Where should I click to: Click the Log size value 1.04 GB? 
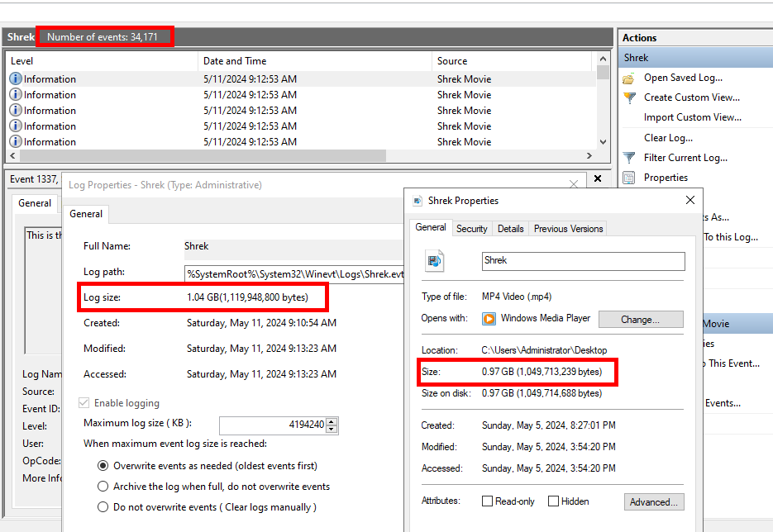[247, 297]
